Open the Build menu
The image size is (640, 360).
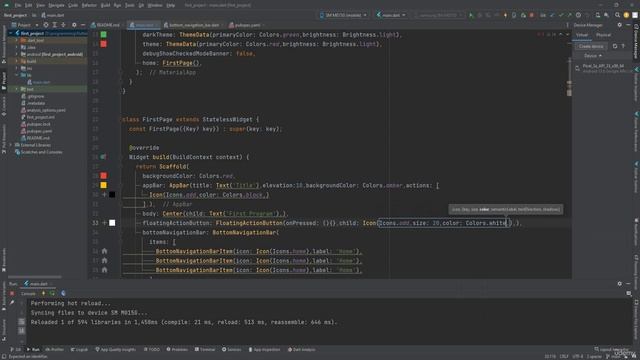point(105,5)
